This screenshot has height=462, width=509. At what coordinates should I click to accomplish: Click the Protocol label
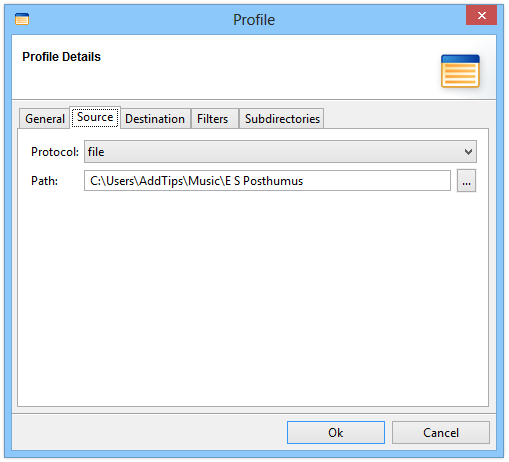[55, 152]
